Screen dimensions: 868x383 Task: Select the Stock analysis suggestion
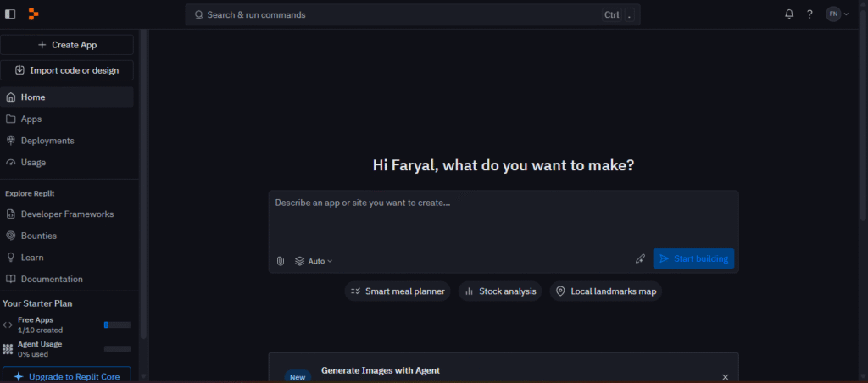point(500,291)
